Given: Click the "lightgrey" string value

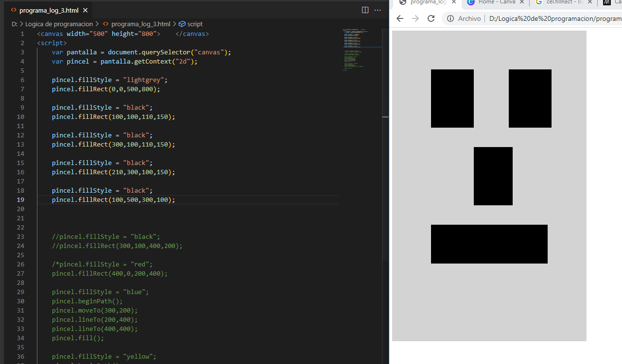Looking at the screenshot, I should point(145,80).
